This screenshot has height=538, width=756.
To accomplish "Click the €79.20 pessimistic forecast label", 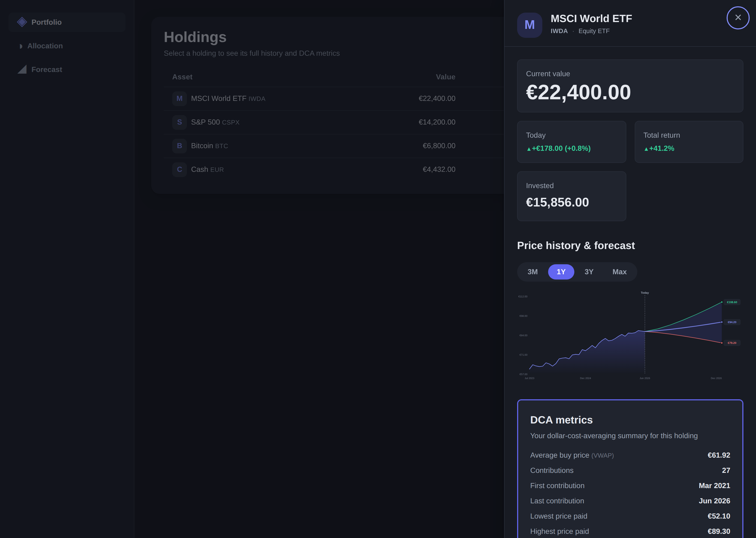I will pyautogui.click(x=732, y=343).
